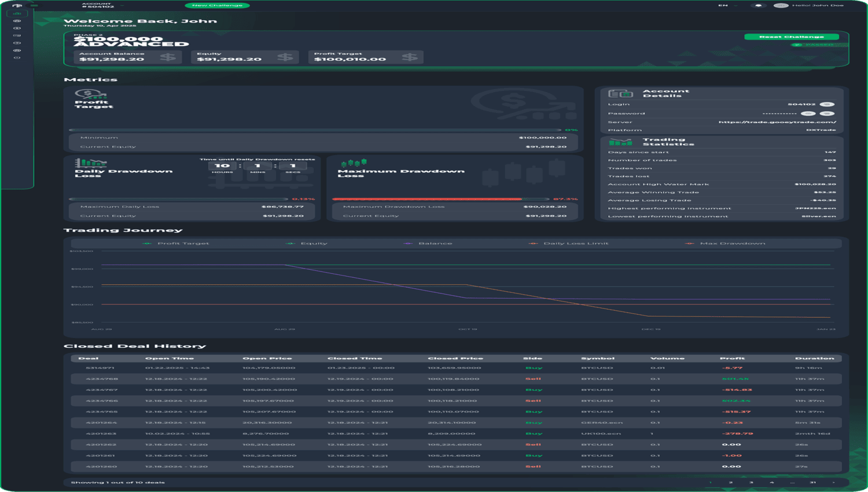Copy the password using rightmost Password icon
This screenshot has height=492, width=868.
click(x=827, y=113)
